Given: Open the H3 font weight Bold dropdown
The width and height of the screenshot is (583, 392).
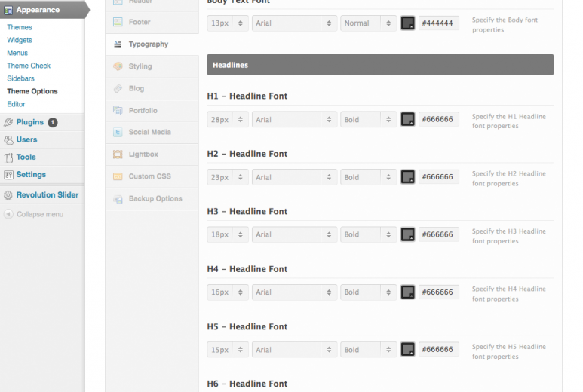Looking at the screenshot, I should [x=368, y=234].
